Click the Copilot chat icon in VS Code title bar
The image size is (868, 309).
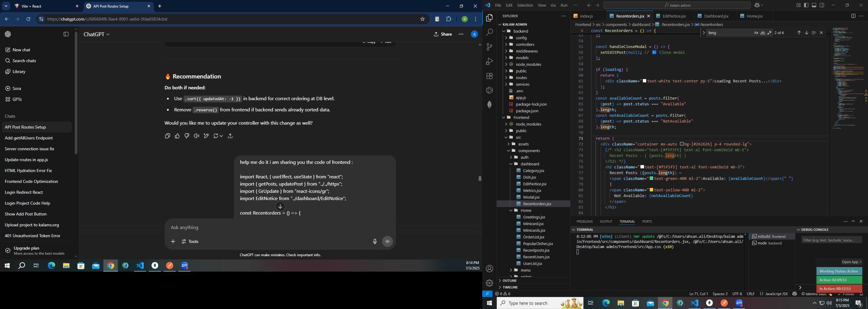tap(757, 5)
